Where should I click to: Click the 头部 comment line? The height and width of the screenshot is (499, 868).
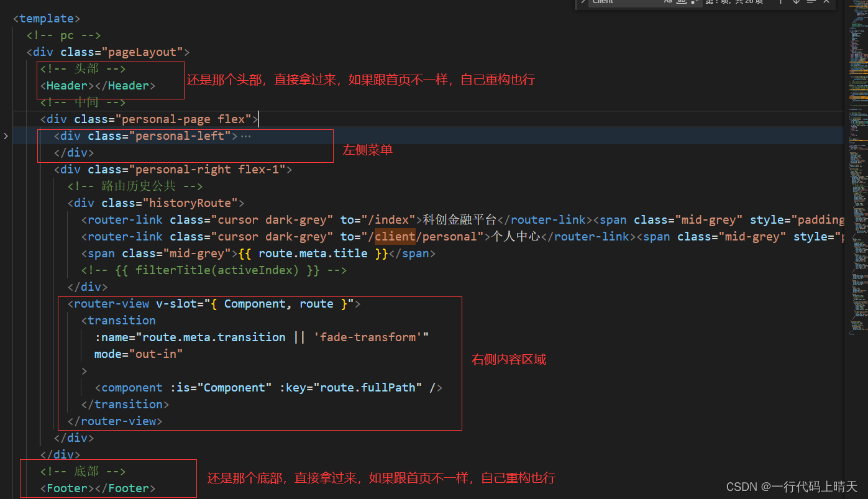(x=83, y=69)
